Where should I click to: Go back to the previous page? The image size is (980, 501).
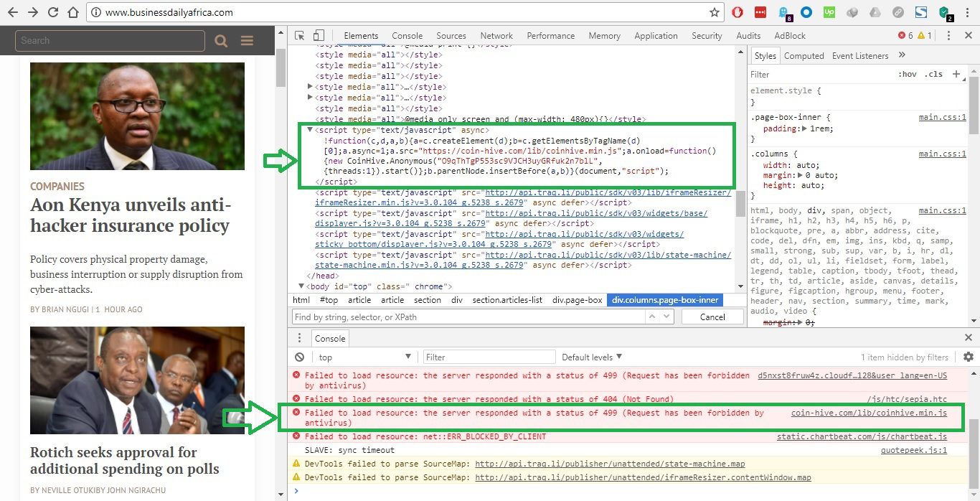[x=14, y=12]
